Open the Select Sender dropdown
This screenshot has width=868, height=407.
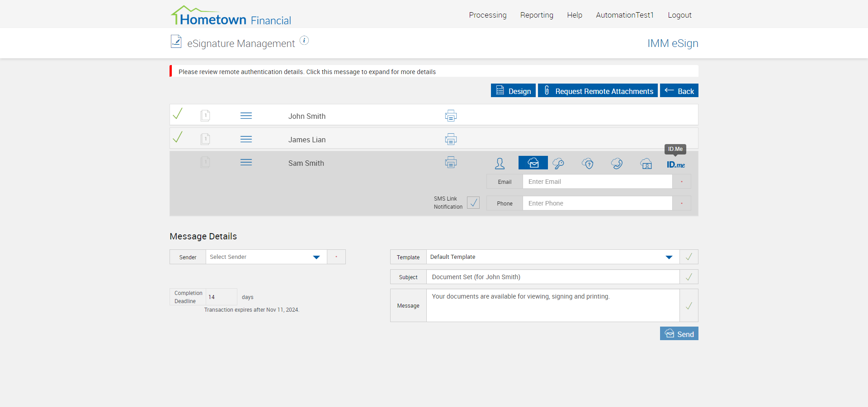[x=266, y=257]
